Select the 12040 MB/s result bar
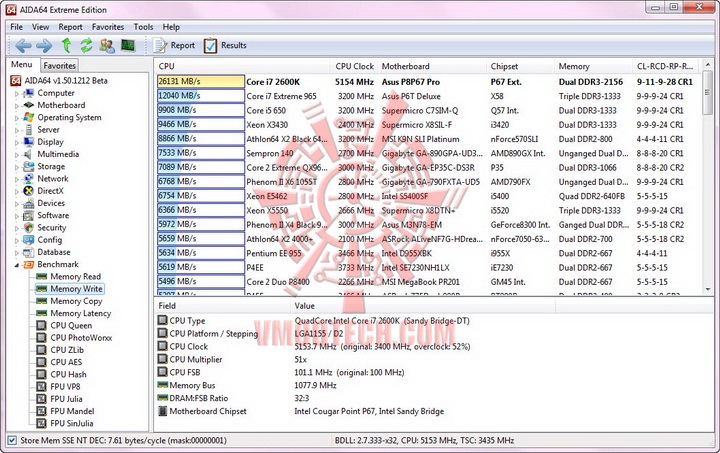 [201, 96]
